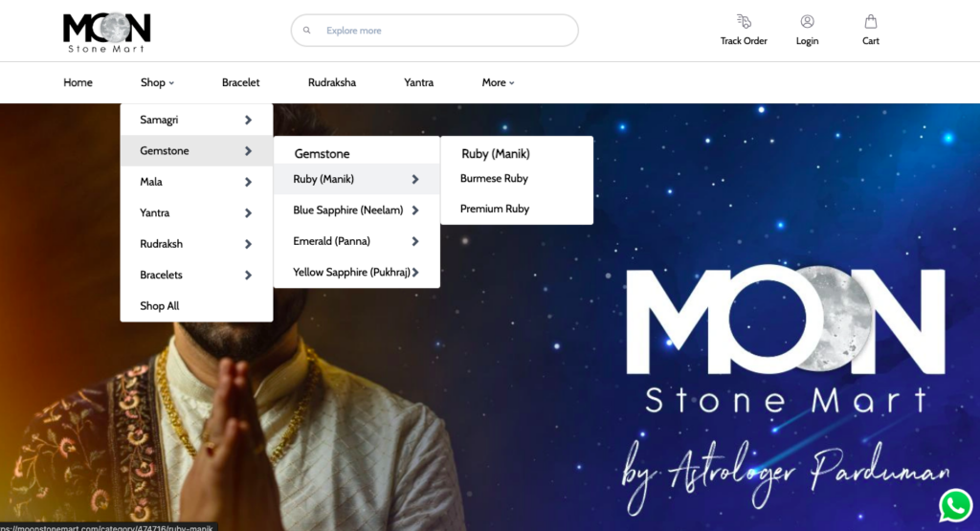Click the Explore more search field
The height and width of the screenshot is (531, 980).
point(434,30)
